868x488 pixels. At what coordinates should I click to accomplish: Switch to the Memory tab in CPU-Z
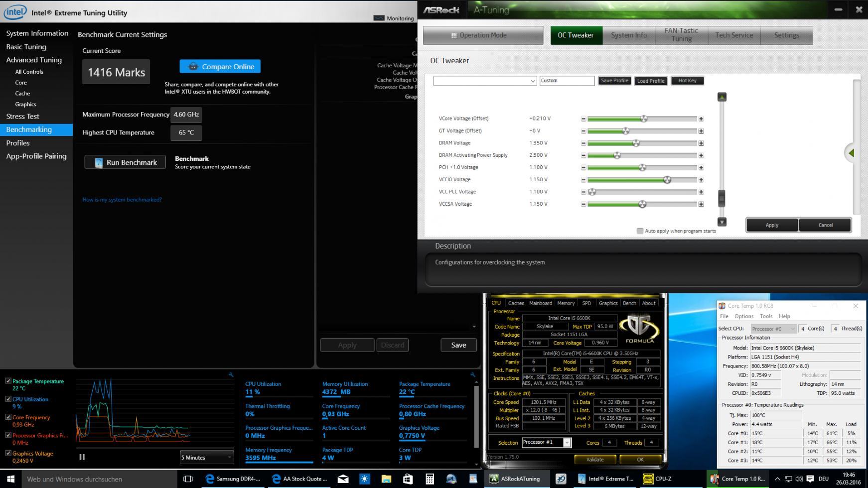point(566,303)
